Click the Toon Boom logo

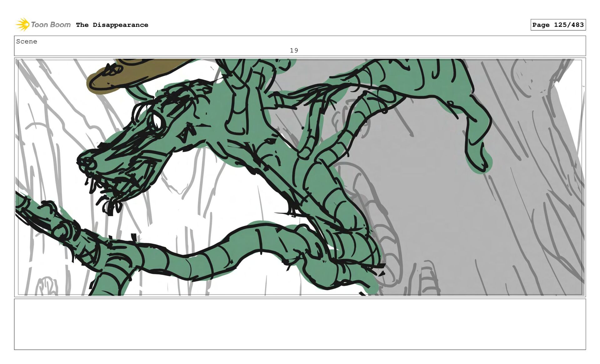pyautogui.click(x=43, y=25)
